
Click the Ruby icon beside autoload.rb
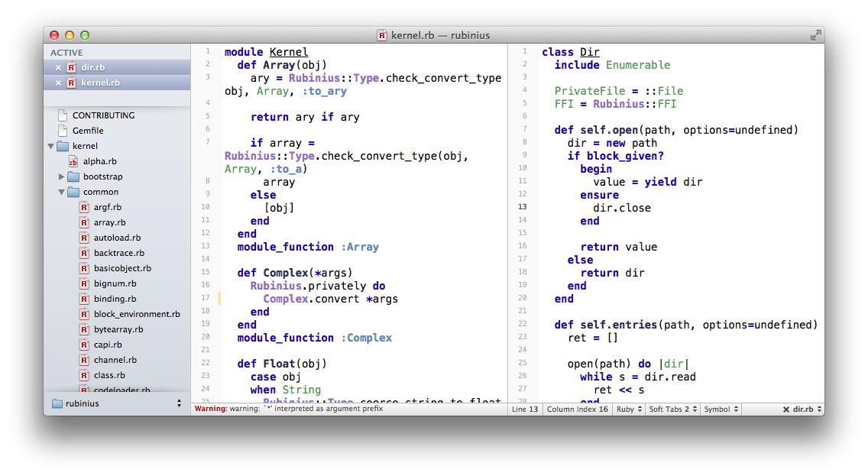[84, 238]
